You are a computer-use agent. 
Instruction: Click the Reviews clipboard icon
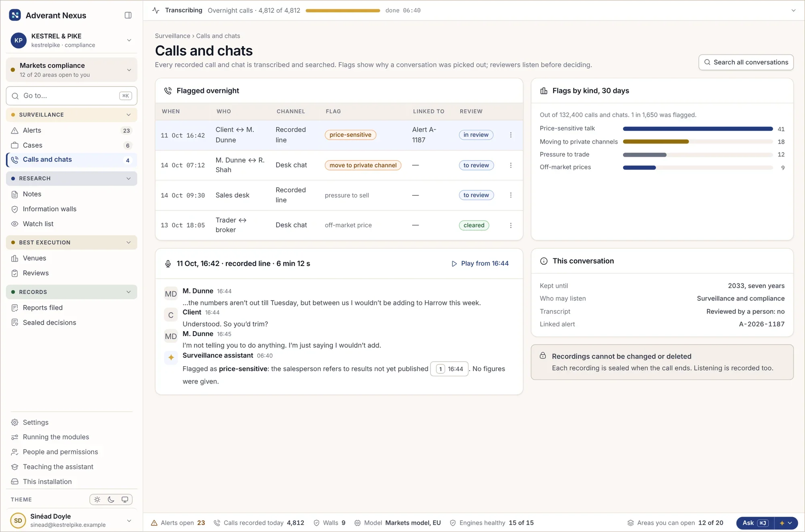pos(15,273)
